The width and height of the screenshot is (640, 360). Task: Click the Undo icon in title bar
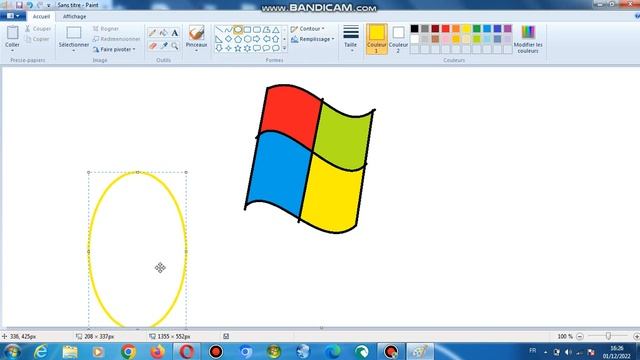coord(29,5)
